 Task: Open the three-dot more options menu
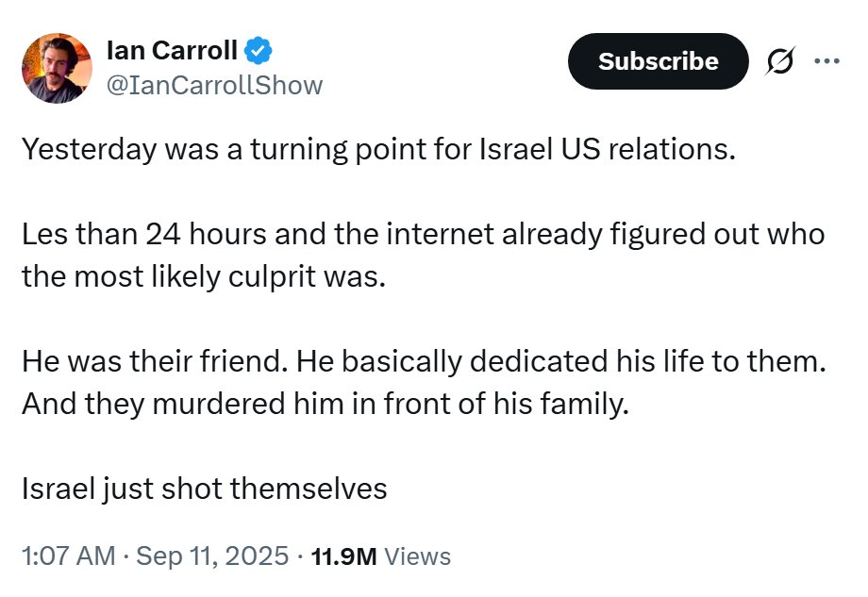[826, 61]
